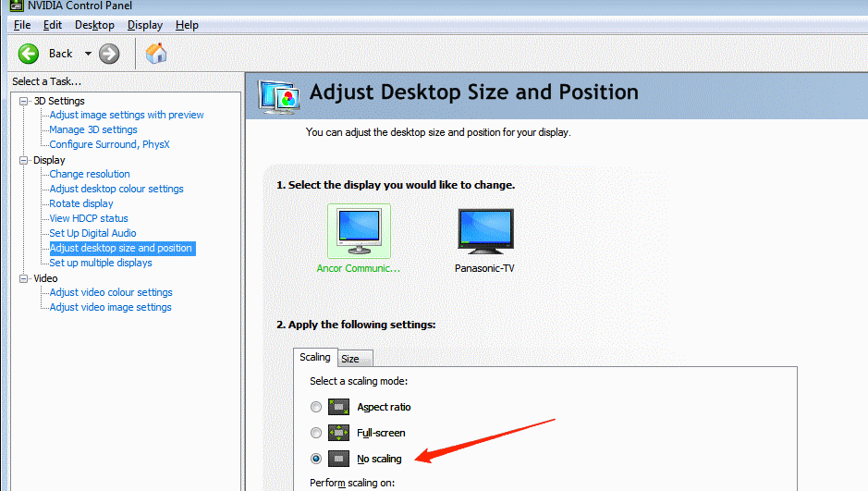Open the Home page icon
868x491 pixels.
pyautogui.click(x=156, y=53)
